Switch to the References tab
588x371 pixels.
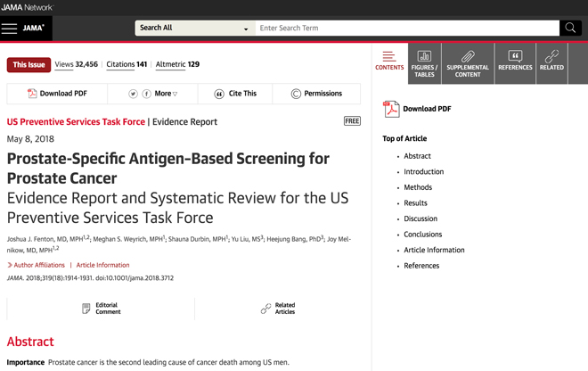515,63
